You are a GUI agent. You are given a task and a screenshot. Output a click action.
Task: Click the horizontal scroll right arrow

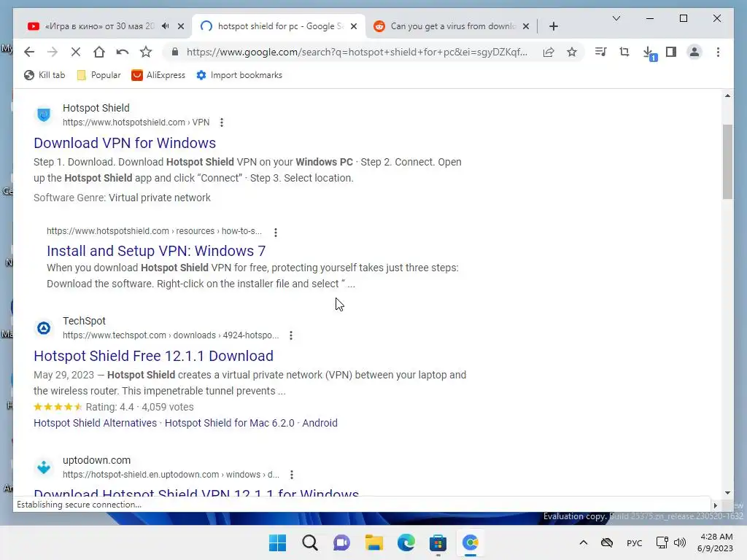(715, 505)
